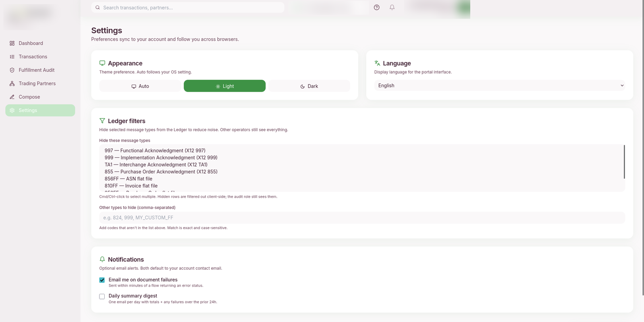Click the Compose pencil icon
Image resolution: width=644 pixels, height=322 pixels.
12,97
